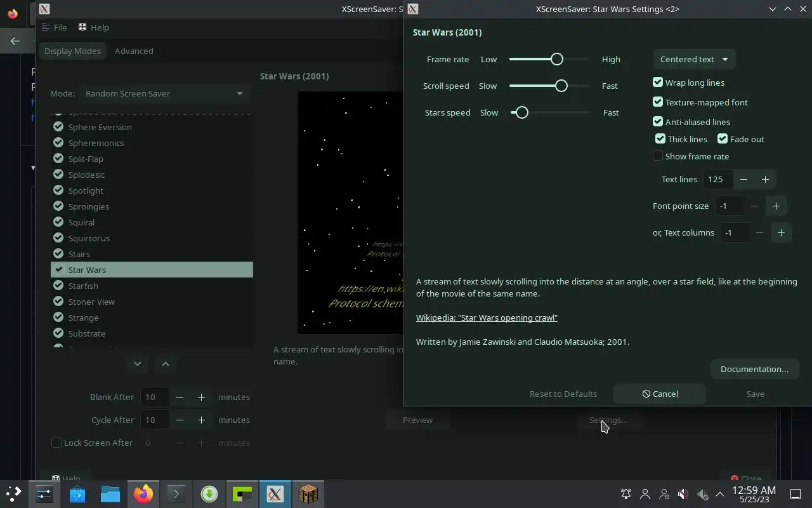The height and width of the screenshot is (508, 812).
Task: Cancel the Star Wars settings dialog
Action: tap(660, 394)
